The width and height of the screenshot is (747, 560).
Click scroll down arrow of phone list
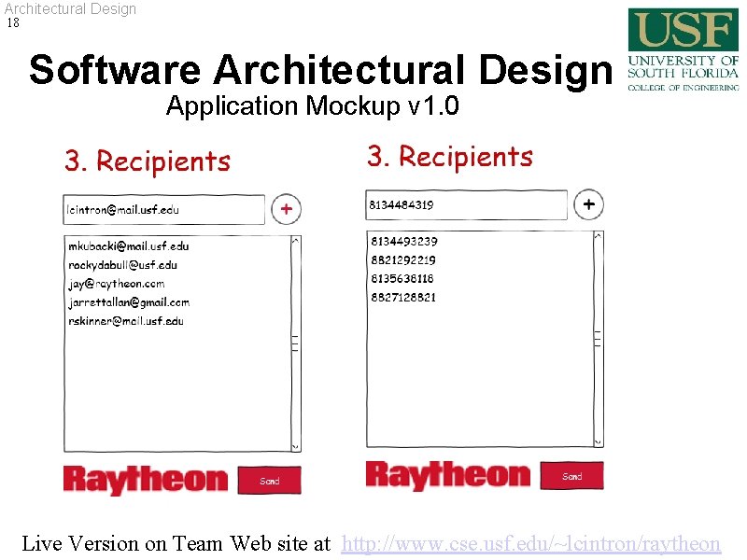point(598,441)
